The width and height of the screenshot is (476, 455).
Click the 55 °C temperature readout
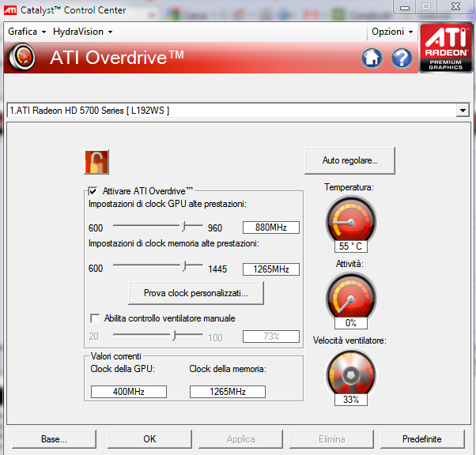click(x=350, y=246)
